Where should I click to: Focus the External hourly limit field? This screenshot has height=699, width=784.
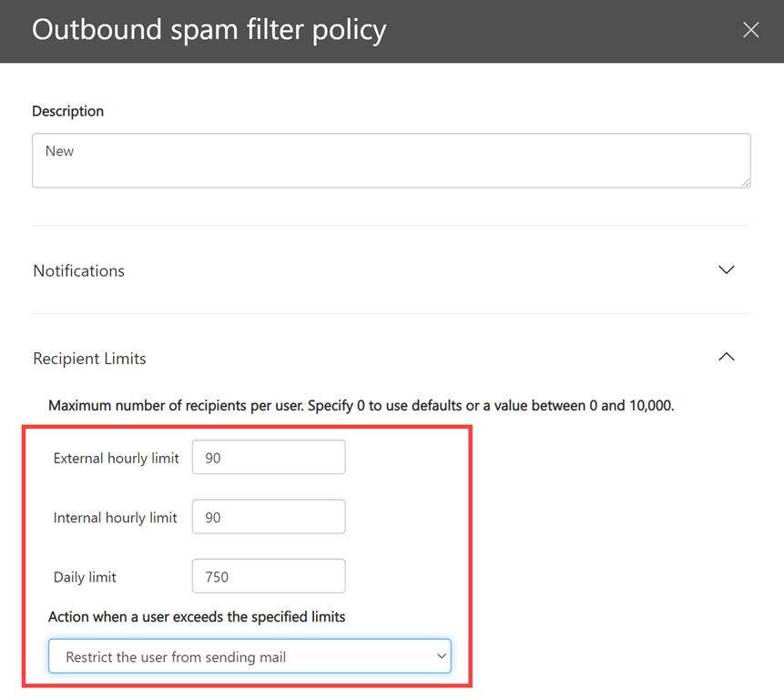(269, 458)
